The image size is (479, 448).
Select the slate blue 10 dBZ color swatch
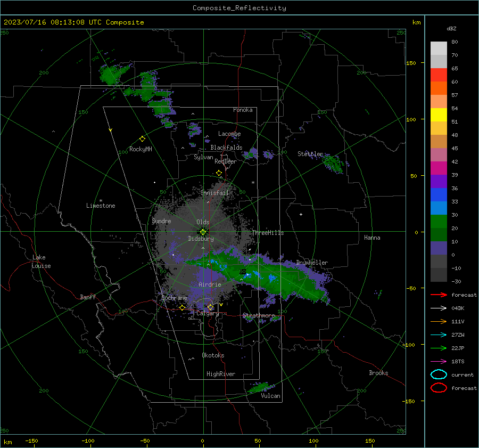tap(439, 248)
